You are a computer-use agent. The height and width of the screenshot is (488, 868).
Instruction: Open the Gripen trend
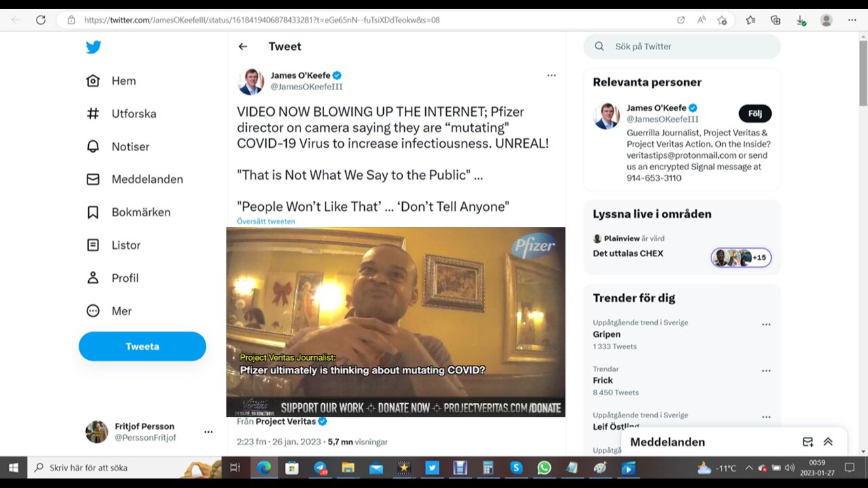coord(607,334)
